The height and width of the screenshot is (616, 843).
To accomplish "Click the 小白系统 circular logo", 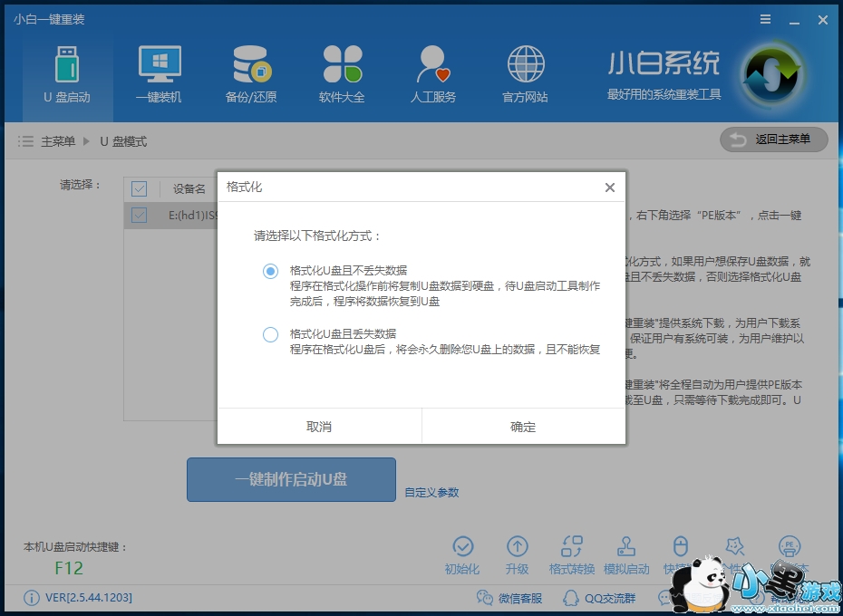I will click(771, 75).
